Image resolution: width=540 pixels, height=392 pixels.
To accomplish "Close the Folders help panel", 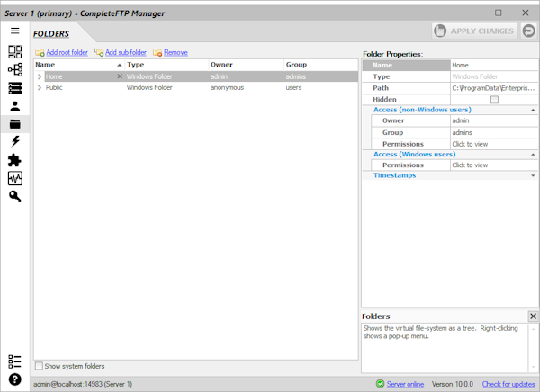I will [x=533, y=316].
